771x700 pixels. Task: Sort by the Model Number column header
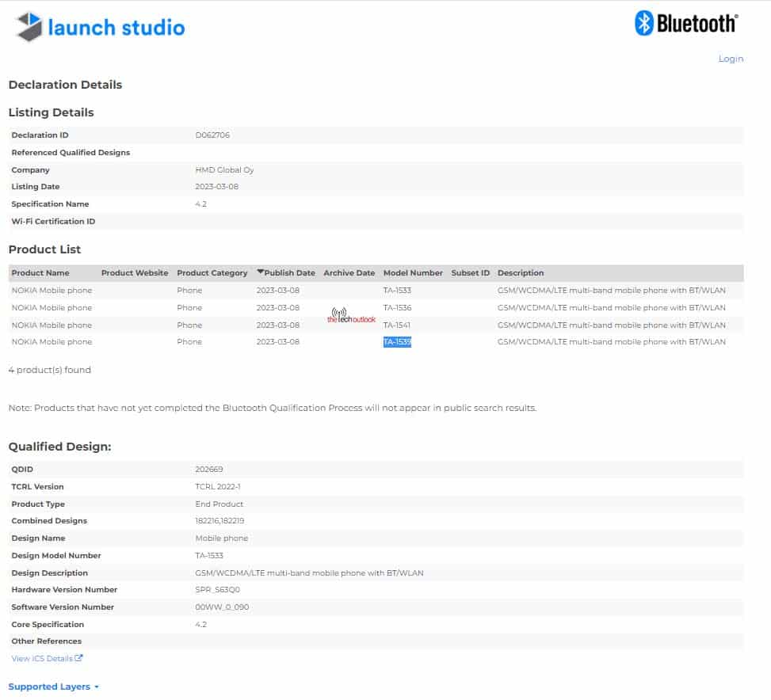point(413,272)
